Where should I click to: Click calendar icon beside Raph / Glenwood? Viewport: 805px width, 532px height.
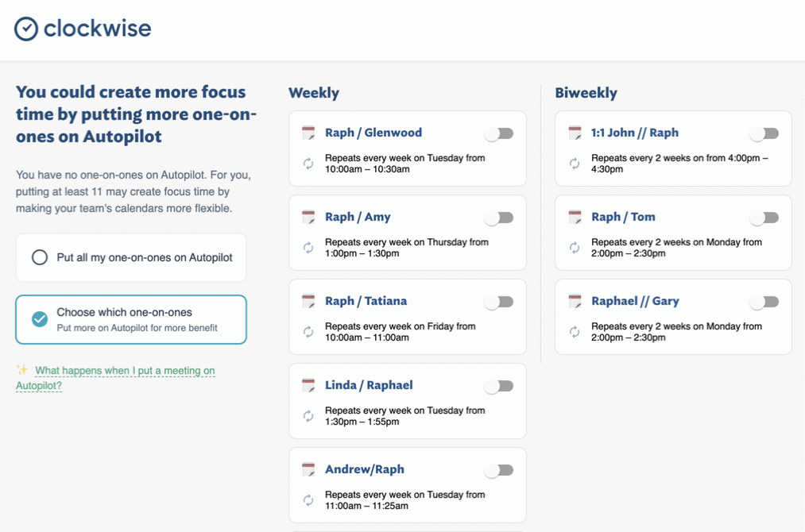coord(308,133)
